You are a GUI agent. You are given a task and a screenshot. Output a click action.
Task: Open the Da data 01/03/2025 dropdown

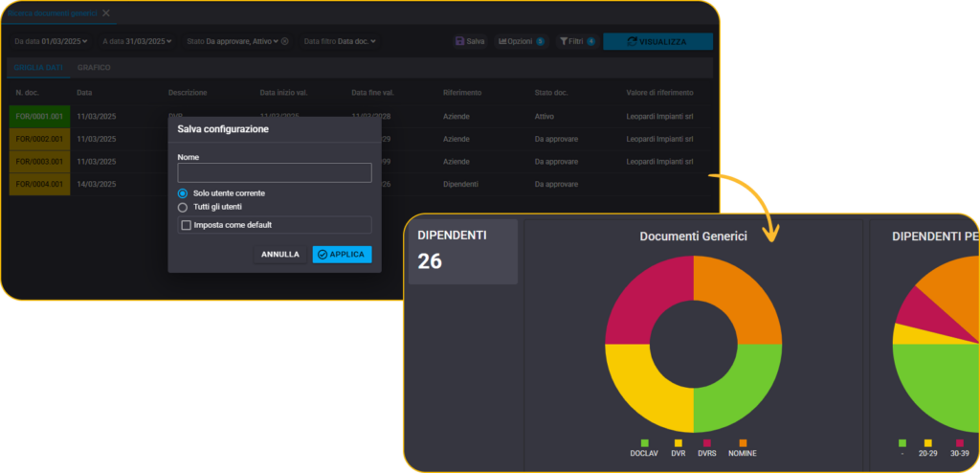coord(51,41)
